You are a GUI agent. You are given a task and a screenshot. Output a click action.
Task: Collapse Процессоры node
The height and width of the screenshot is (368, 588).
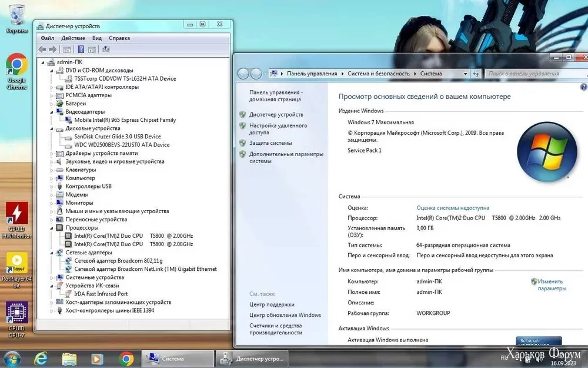click(52, 228)
